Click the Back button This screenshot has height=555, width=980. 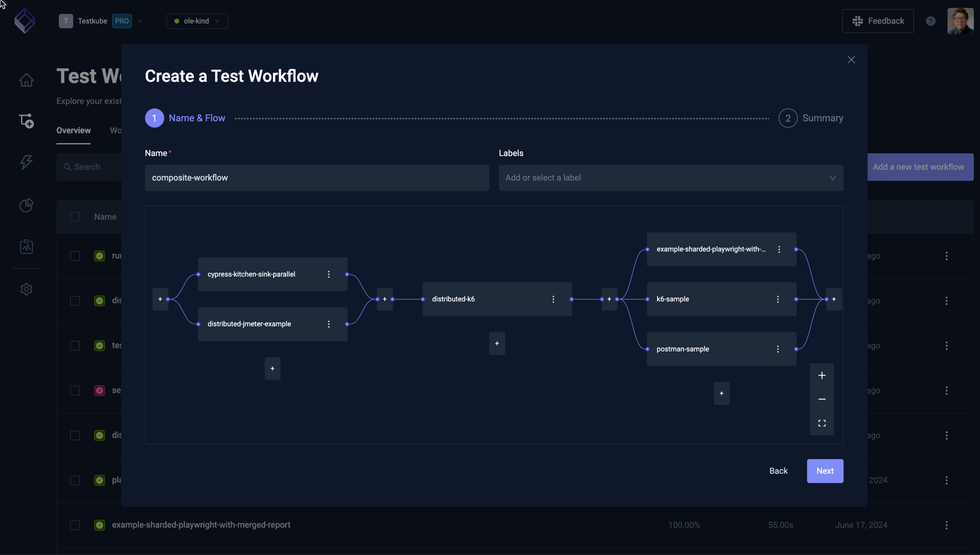click(x=778, y=471)
